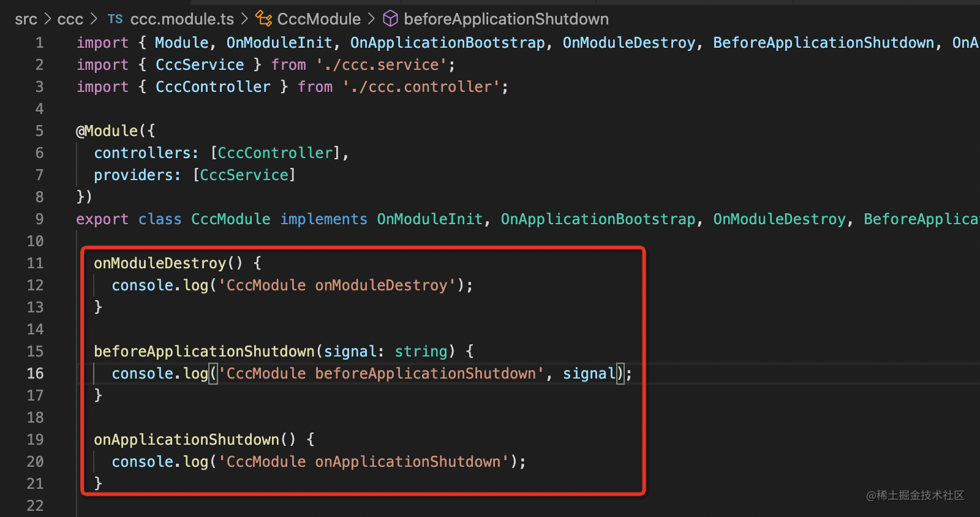Click the chevron after CccModule breadcrumb
This screenshot has width=980, height=517.
coord(371,19)
